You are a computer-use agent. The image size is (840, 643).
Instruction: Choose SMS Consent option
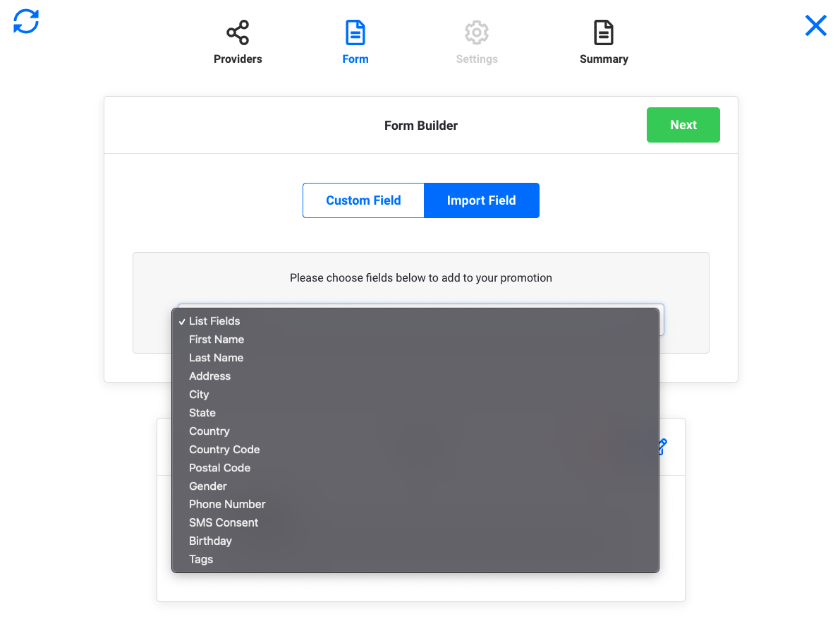(x=224, y=523)
